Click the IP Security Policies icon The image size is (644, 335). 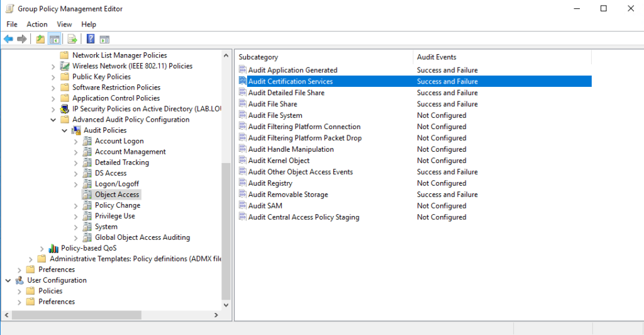(x=65, y=108)
